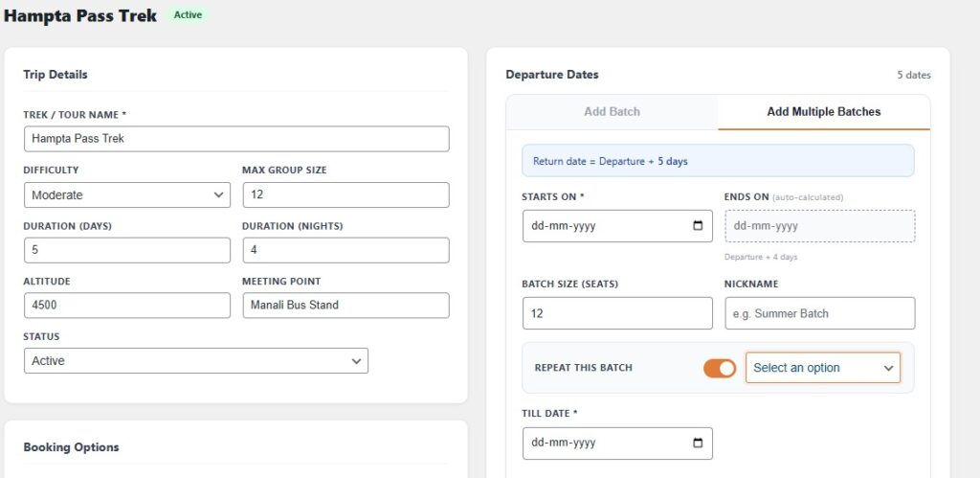Open calendar picker in Starts On field
980x478 pixels.
698,226
